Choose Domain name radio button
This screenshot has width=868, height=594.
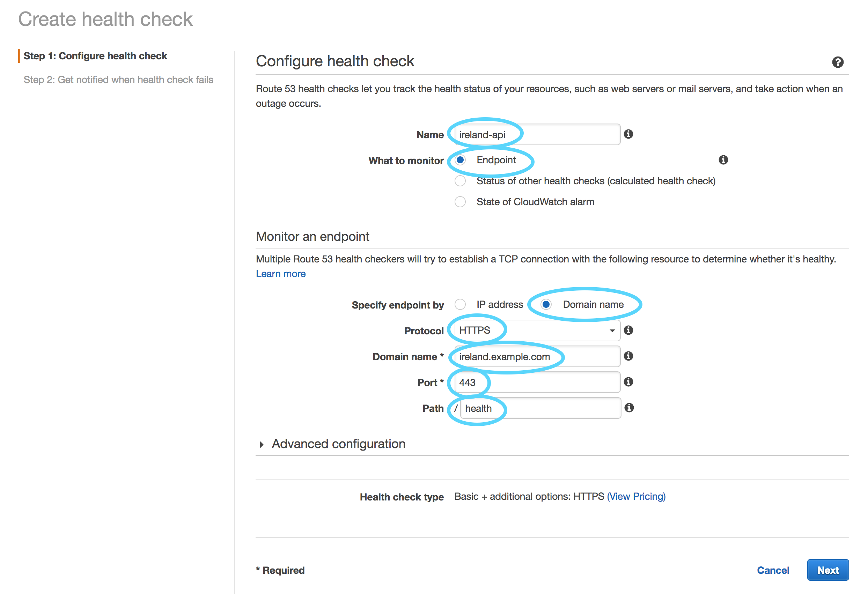[546, 305]
